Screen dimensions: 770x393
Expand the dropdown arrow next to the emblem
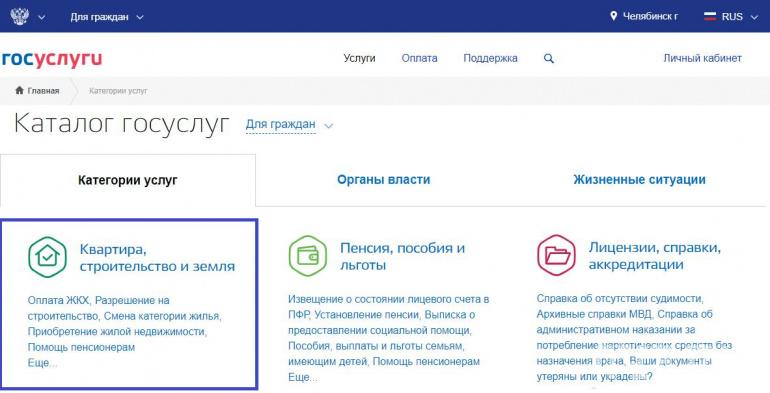(42, 17)
